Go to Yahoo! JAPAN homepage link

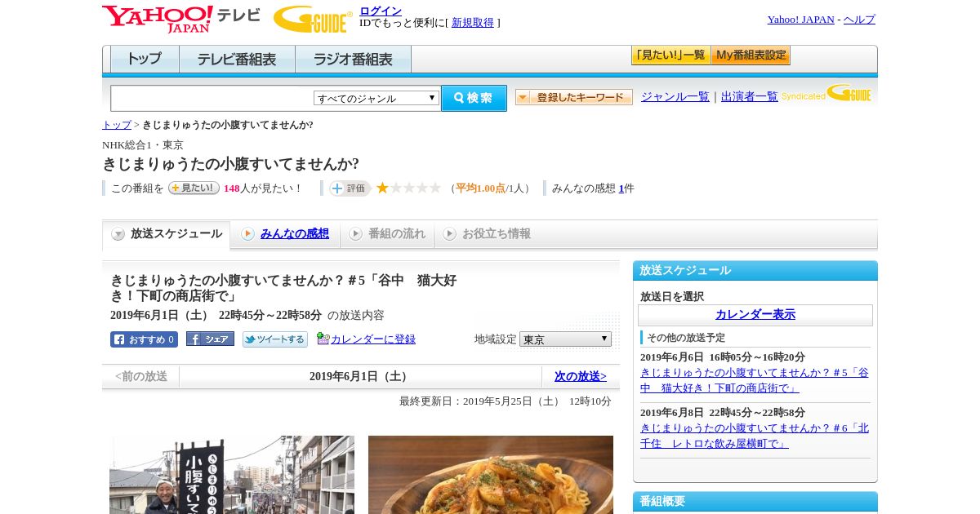pyautogui.click(x=800, y=20)
